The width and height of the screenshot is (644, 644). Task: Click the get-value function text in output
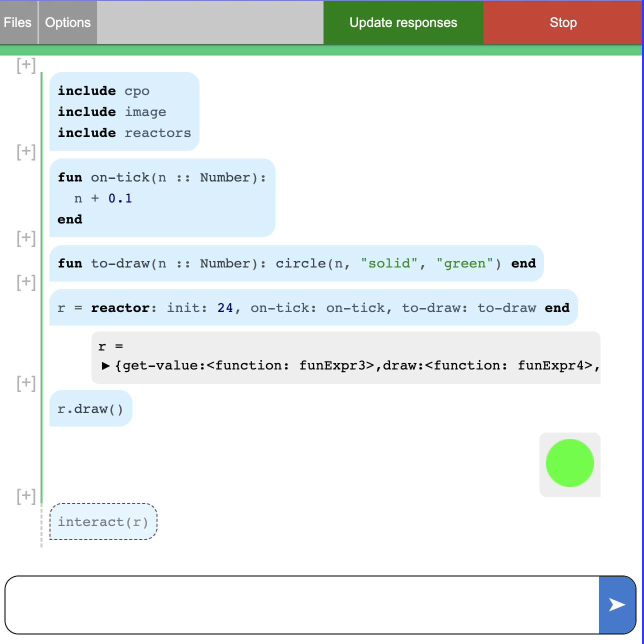pyautogui.click(x=248, y=365)
